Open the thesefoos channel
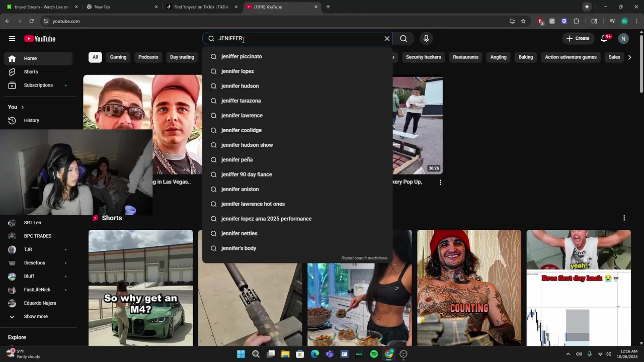 point(38,263)
